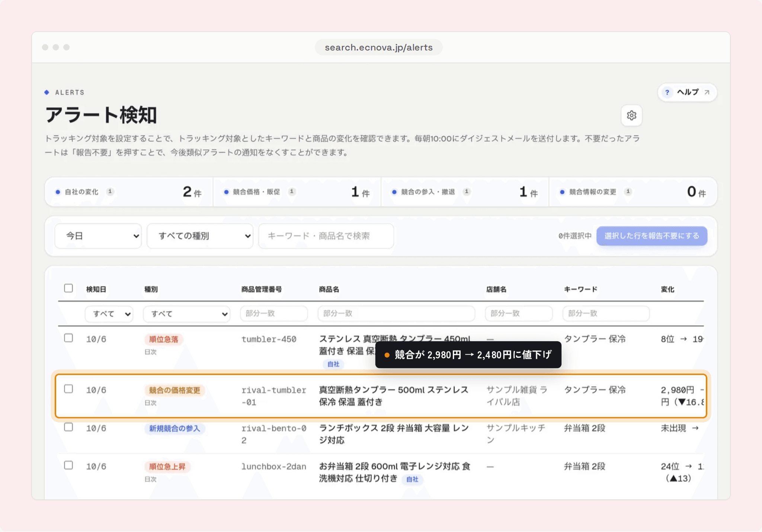The image size is (762, 532).
Task: Check the rival-bento-02 row checkbox
Action: pos(68,427)
